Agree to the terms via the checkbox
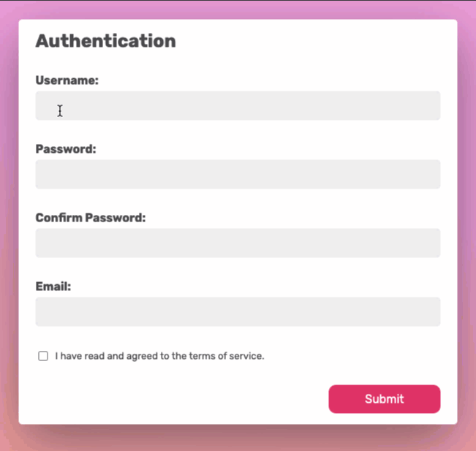 coord(43,356)
